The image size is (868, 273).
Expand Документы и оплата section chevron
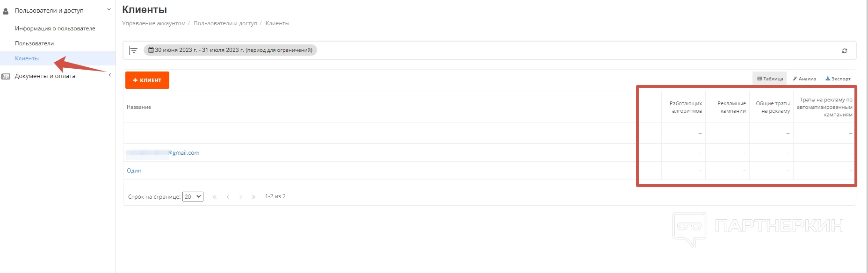click(x=110, y=75)
